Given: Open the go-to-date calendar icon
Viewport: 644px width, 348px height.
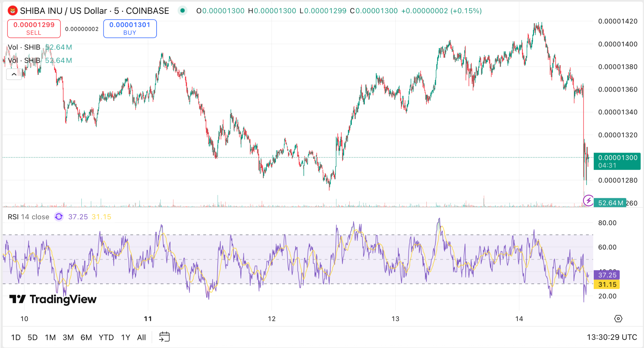Looking at the screenshot, I should (x=164, y=337).
